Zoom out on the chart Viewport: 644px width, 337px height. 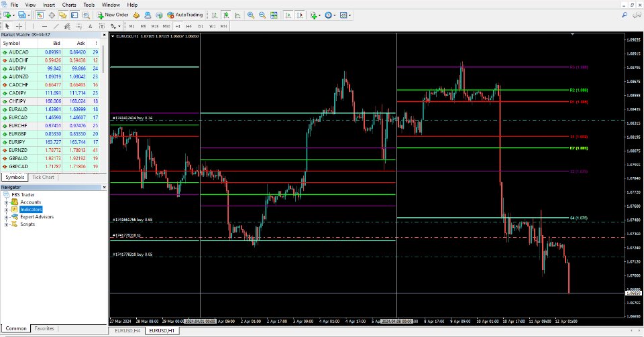pos(262,15)
